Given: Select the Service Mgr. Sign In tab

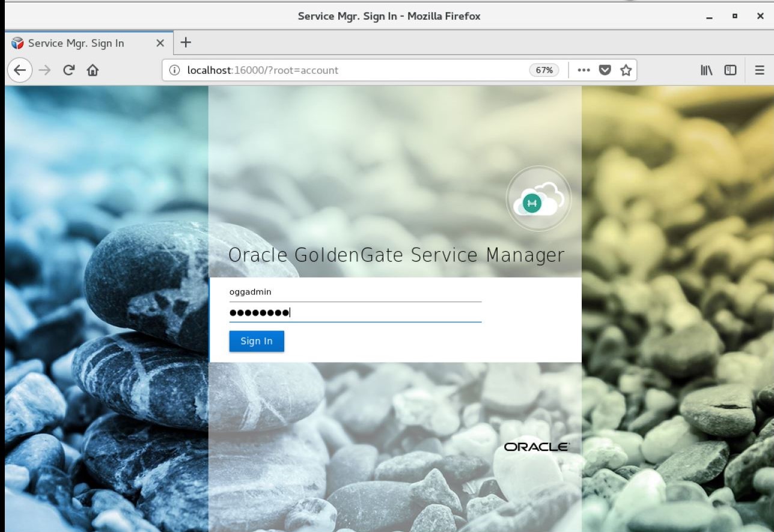Looking at the screenshot, I should pyautogui.click(x=88, y=43).
